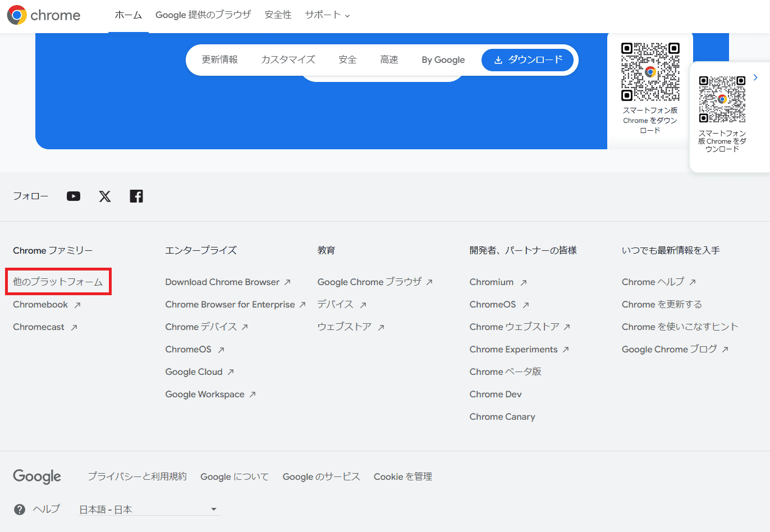Image resolution: width=770 pixels, height=532 pixels.
Task: Open Google Workspace link
Action: coord(211,395)
